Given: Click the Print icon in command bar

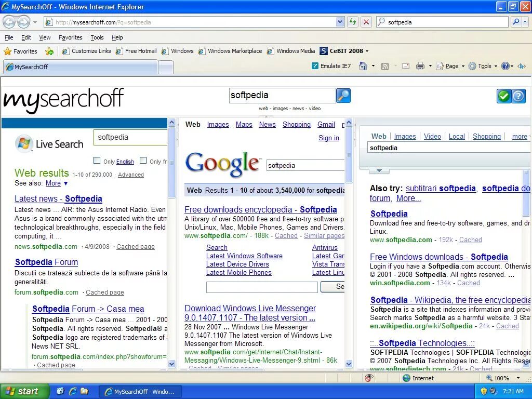Looking at the screenshot, I should [420, 66].
